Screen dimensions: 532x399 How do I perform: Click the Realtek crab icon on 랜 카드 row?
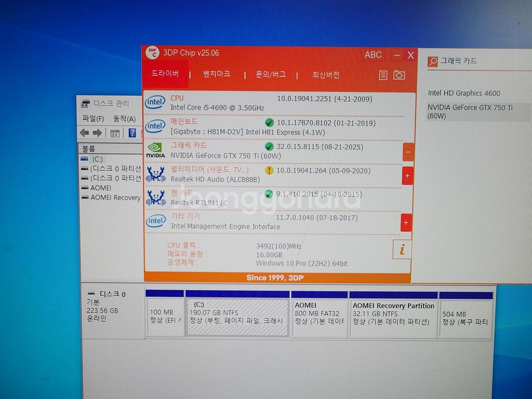tap(156, 198)
